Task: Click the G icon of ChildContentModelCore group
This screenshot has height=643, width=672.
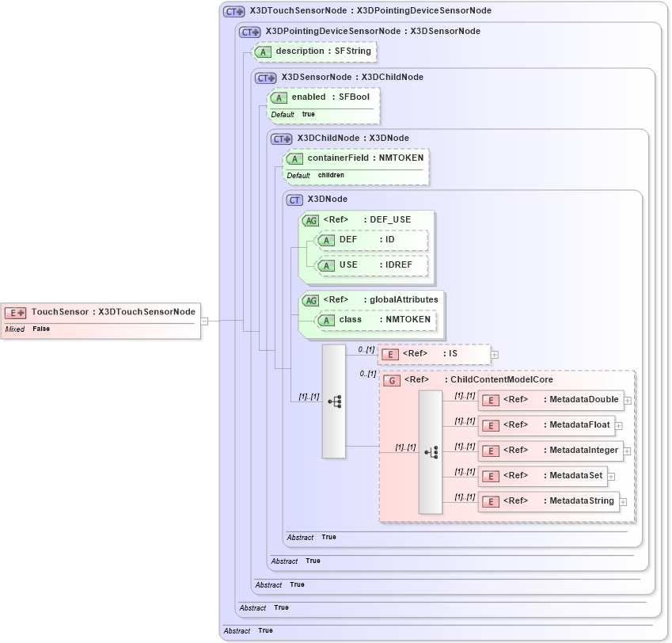Action: coord(392,380)
